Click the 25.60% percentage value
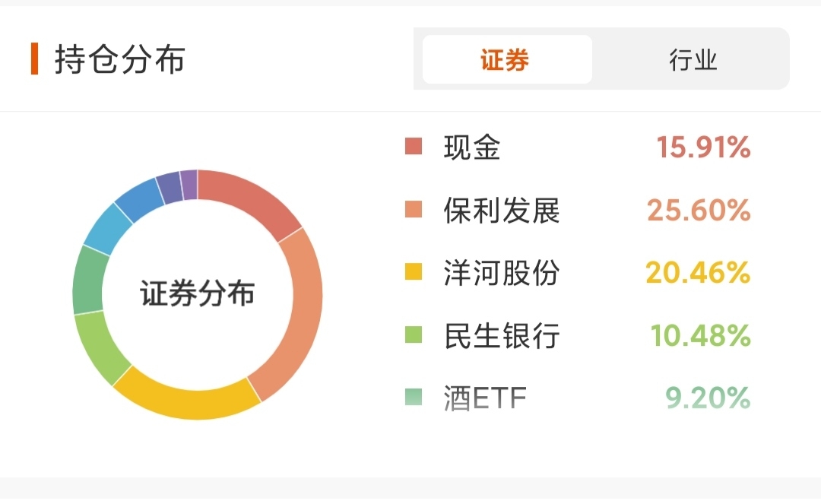The width and height of the screenshot is (821, 504). coord(699,210)
